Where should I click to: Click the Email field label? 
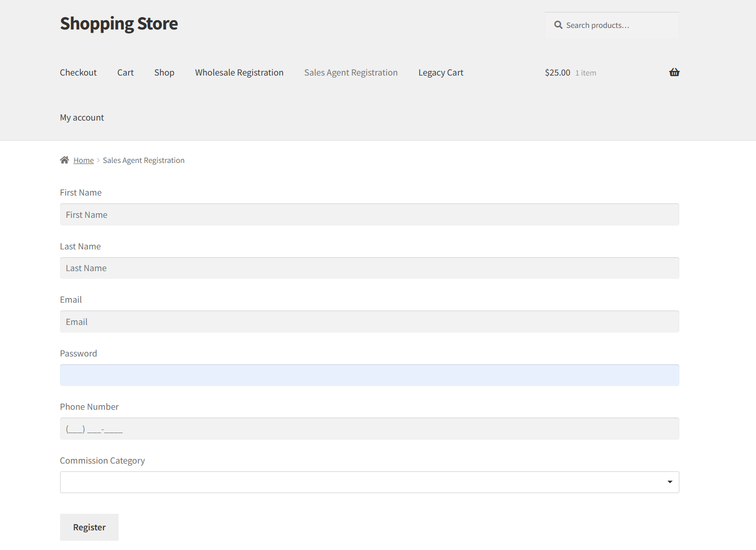(71, 300)
